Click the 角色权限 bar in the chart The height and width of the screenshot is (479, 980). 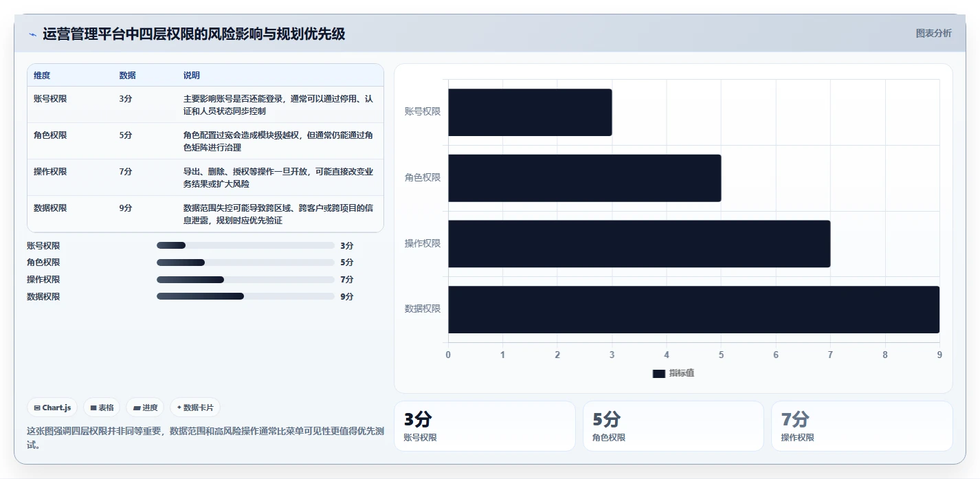585,178
